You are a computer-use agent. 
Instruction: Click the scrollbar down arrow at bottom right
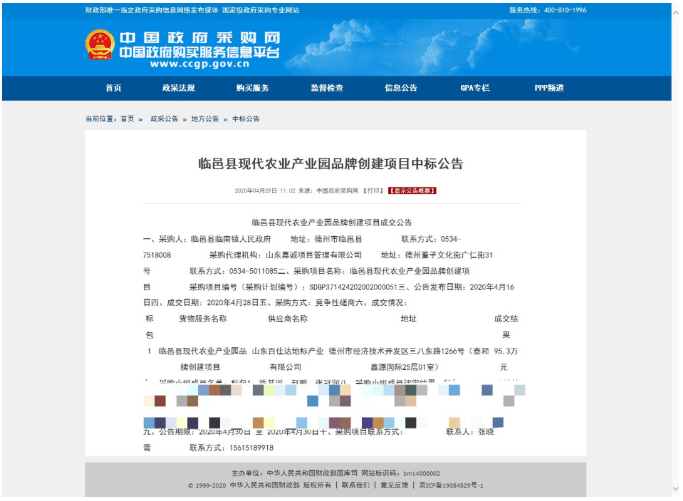[677, 495]
